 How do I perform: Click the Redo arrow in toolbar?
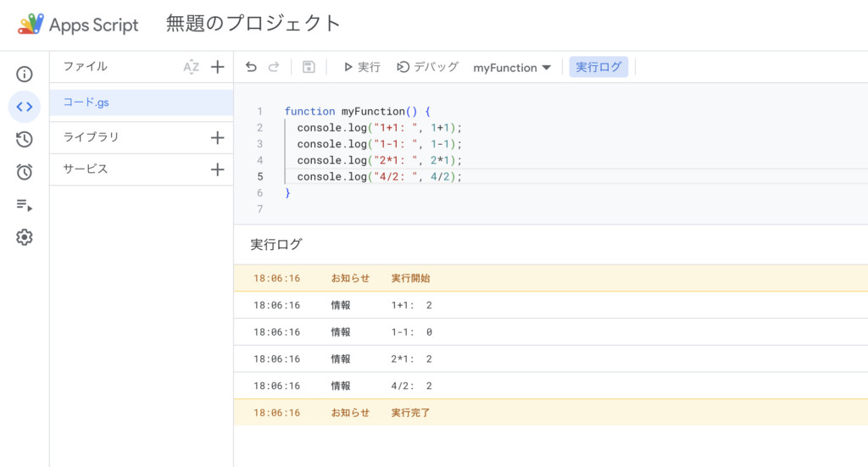click(273, 67)
